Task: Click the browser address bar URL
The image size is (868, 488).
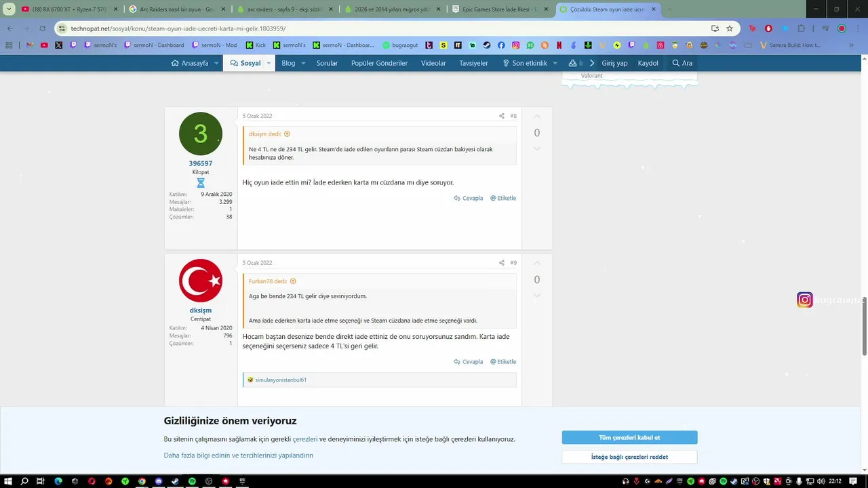Action: [x=178, y=28]
